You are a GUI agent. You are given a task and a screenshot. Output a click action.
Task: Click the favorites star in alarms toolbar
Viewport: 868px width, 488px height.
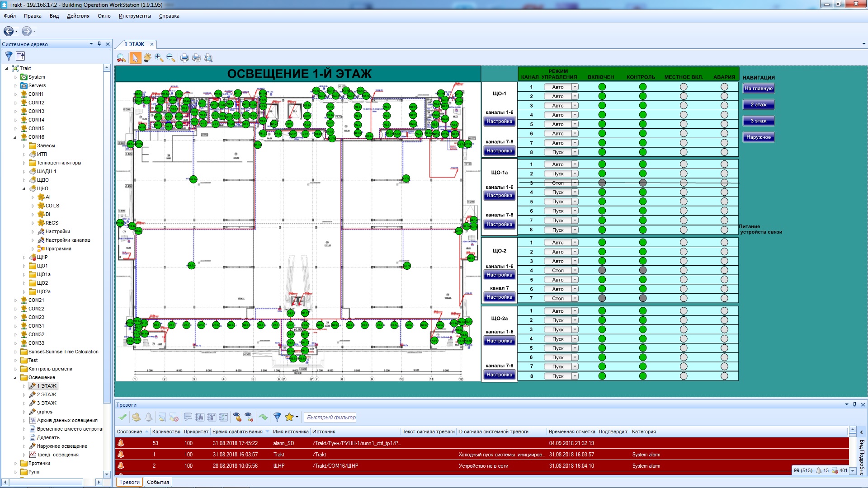click(x=289, y=417)
